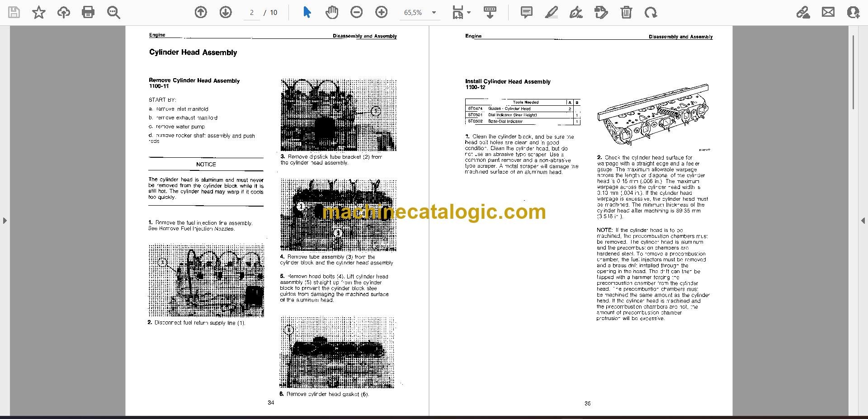Activate the selection arrow tool
Image resolution: width=868 pixels, height=419 pixels.
point(307,12)
